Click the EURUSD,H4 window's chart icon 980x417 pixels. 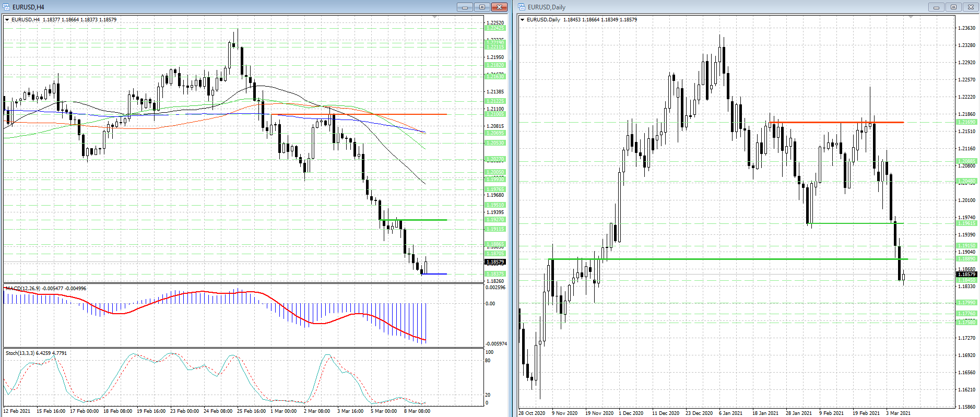(x=7, y=7)
